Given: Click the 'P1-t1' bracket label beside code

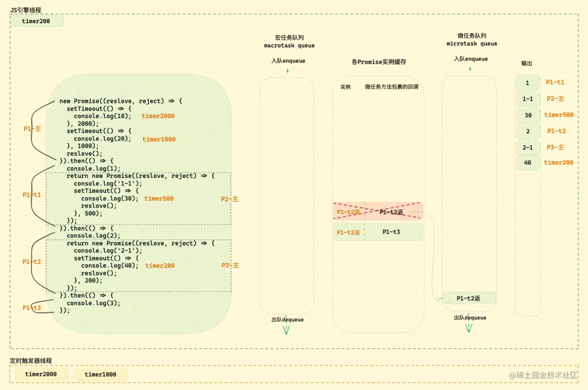Looking at the screenshot, I should coord(32,194).
